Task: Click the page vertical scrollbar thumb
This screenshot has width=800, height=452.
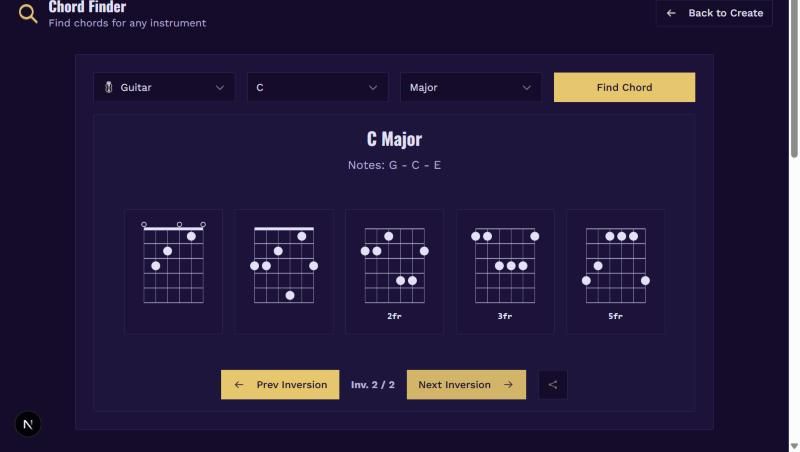Action: [x=794, y=79]
